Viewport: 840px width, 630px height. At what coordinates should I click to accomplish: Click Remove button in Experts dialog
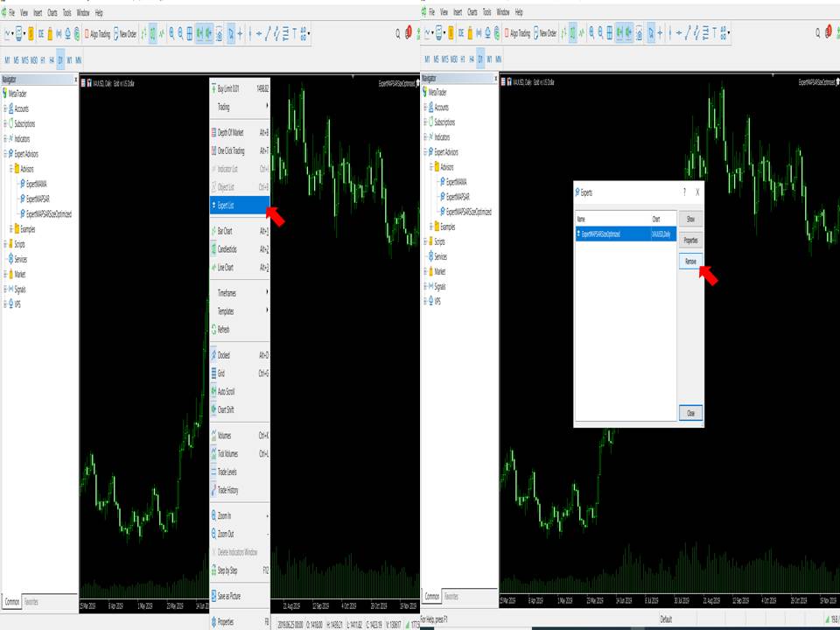point(690,262)
